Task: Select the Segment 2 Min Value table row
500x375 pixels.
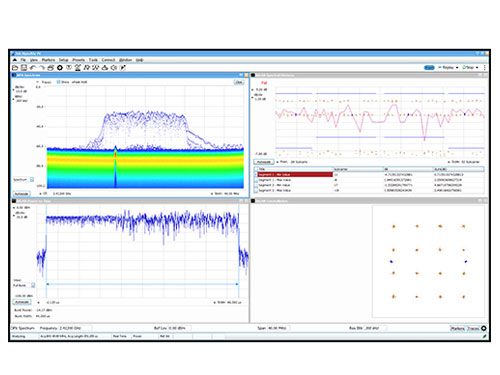Action: pos(369,185)
